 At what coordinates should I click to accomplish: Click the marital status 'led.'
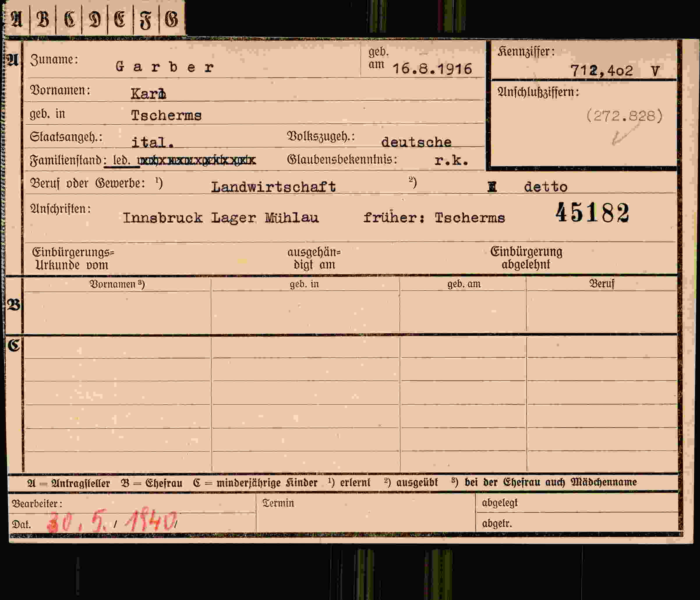point(122,160)
